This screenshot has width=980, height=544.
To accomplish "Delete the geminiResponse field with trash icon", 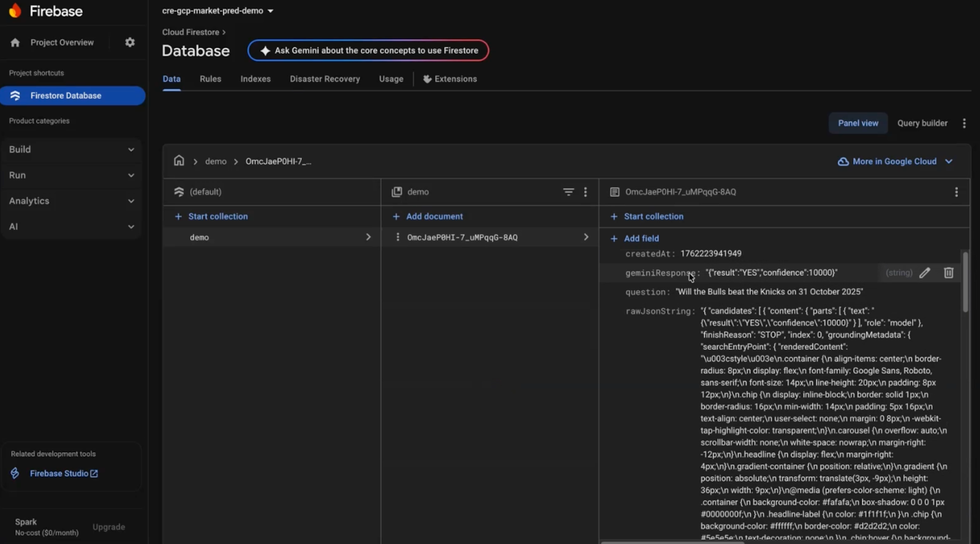I will tap(948, 273).
